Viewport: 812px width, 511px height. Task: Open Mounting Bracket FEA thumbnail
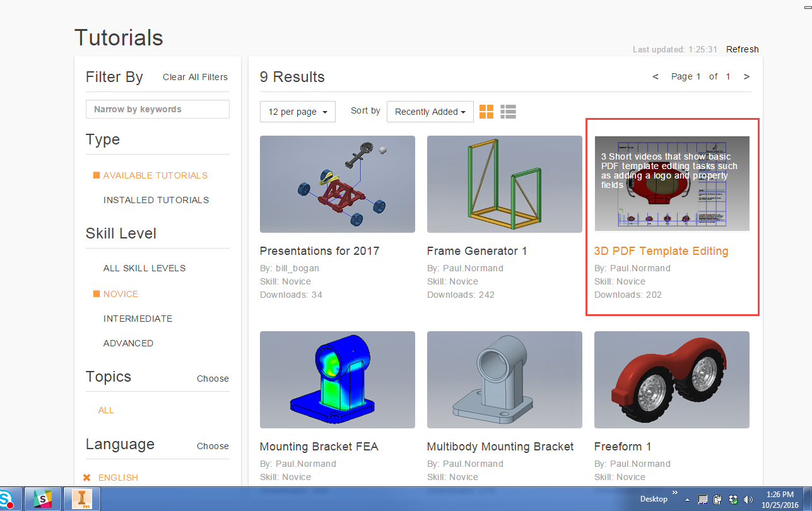click(x=338, y=380)
